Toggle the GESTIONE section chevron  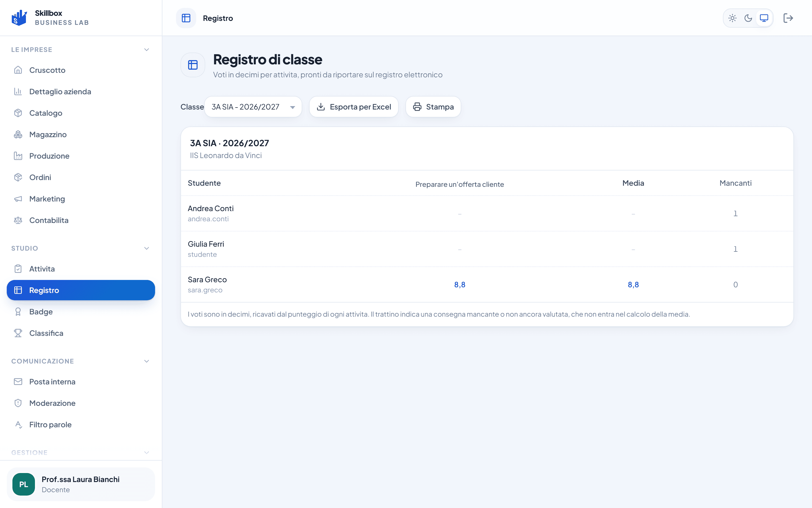click(x=147, y=453)
